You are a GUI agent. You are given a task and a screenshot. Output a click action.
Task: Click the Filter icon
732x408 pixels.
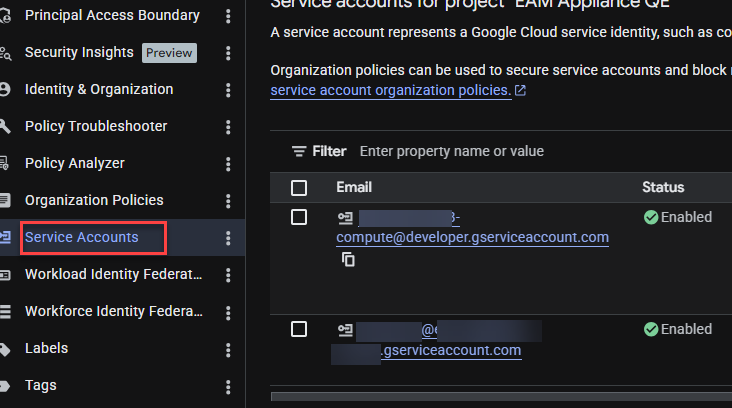pos(299,151)
